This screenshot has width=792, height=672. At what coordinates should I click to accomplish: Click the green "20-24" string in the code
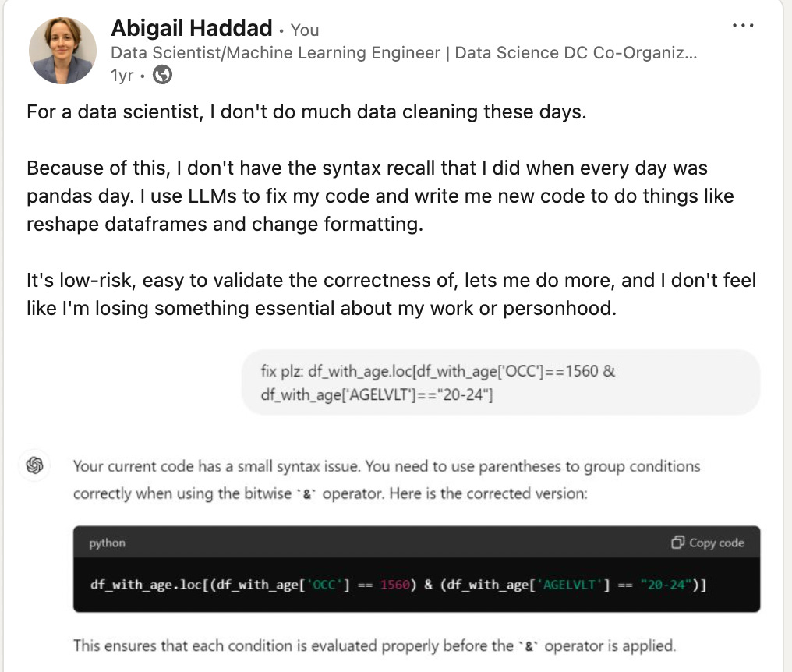point(667,585)
